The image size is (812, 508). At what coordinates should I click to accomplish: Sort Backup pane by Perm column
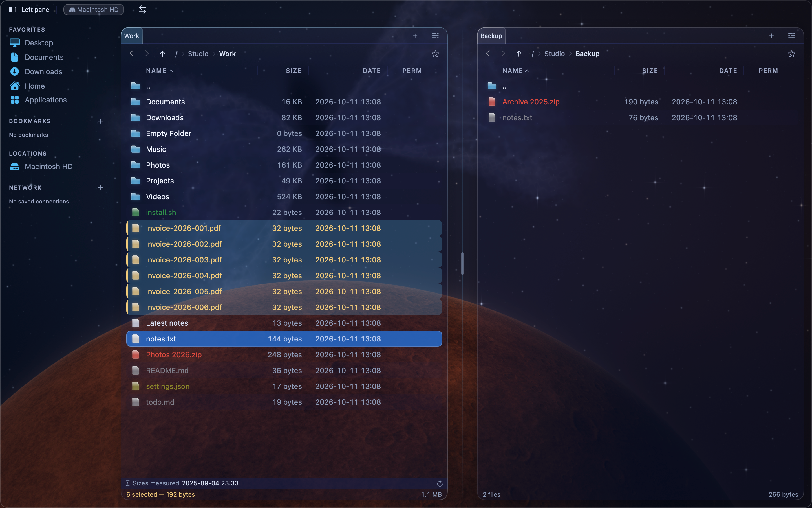768,71
